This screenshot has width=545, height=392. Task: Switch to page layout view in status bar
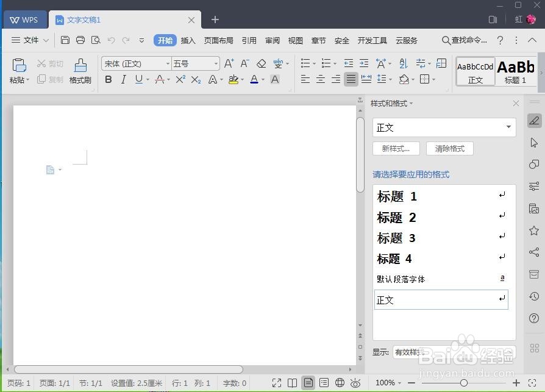point(308,383)
